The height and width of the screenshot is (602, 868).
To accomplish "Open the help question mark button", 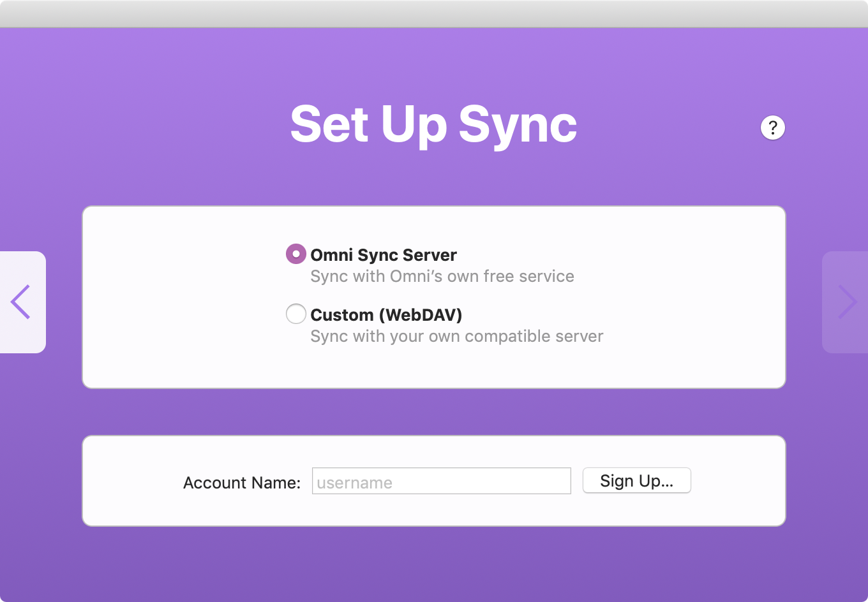I will (x=772, y=128).
